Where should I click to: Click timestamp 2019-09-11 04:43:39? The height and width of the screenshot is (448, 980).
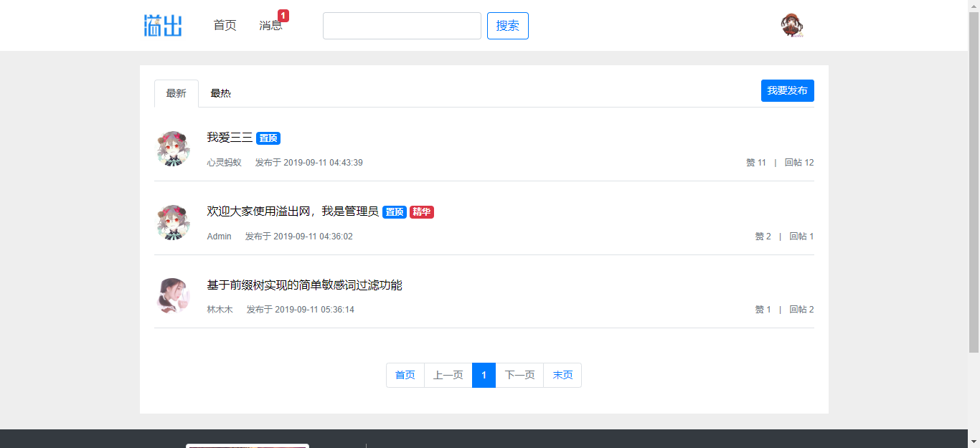(323, 163)
